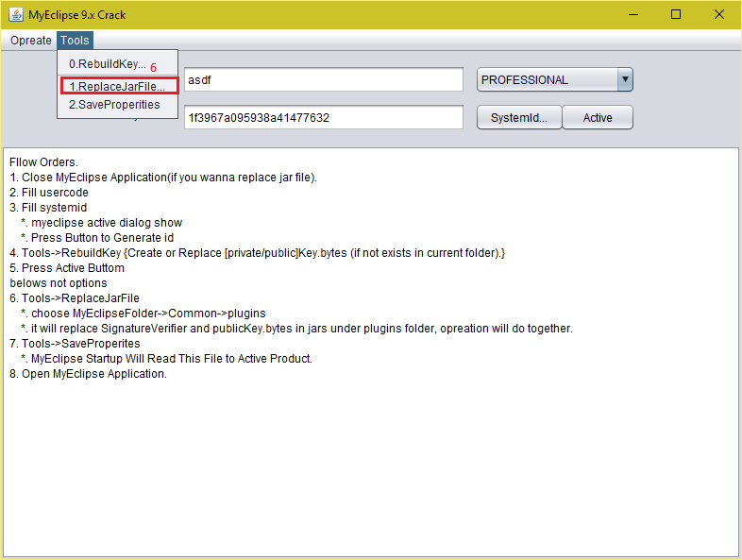Click the line '*. myeclipse active dialog show'
This screenshot has height=560, width=742.
[x=101, y=223]
